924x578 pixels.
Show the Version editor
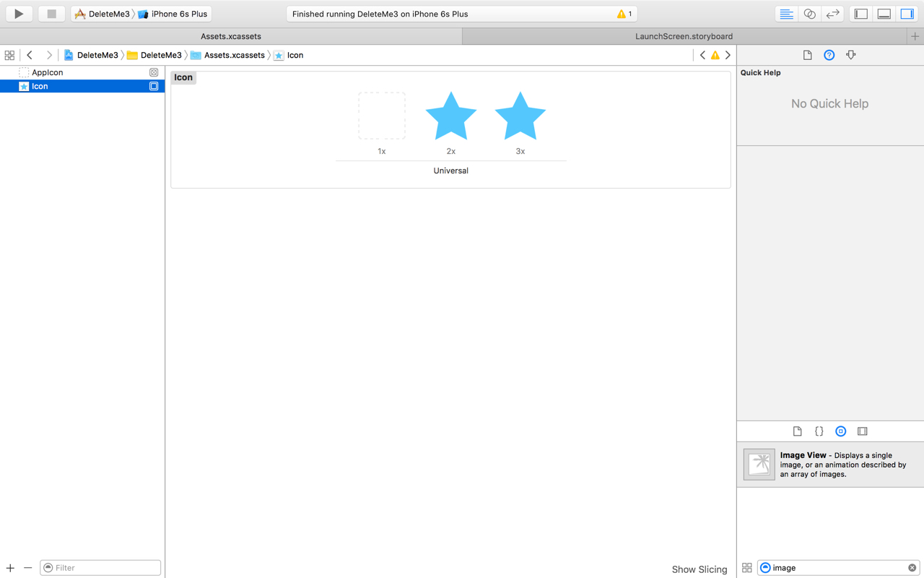pyautogui.click(x=832, y=14)
